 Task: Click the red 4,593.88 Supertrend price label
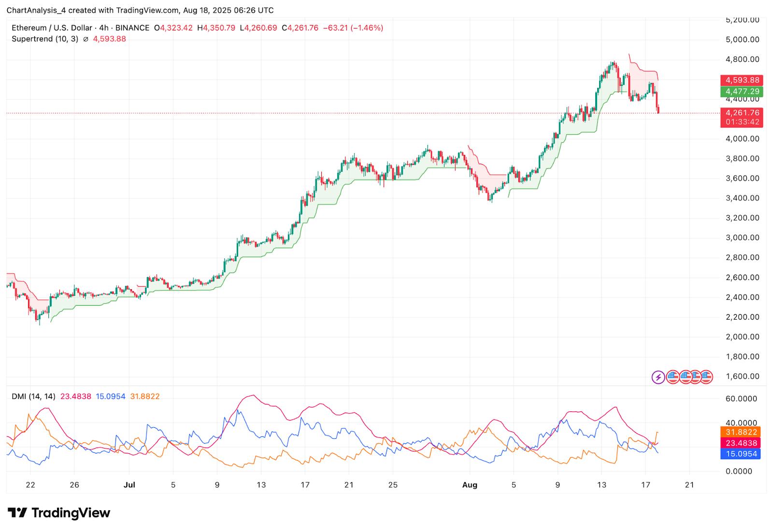742,80
